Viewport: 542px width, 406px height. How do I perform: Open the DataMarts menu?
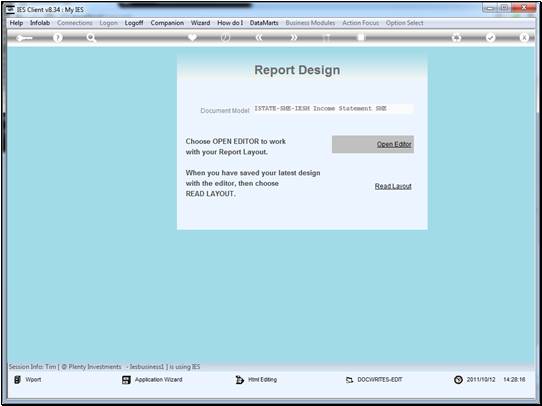click(264, 23)
